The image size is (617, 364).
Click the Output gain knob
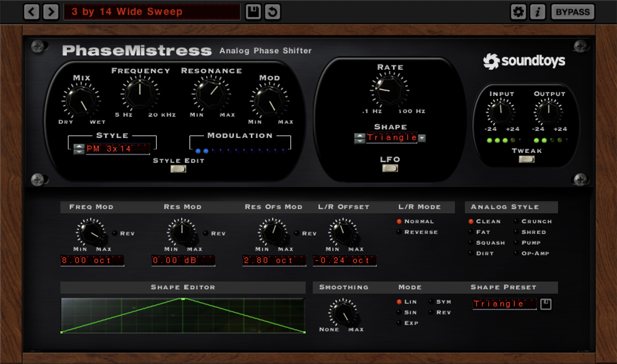[x=548, y=111]
